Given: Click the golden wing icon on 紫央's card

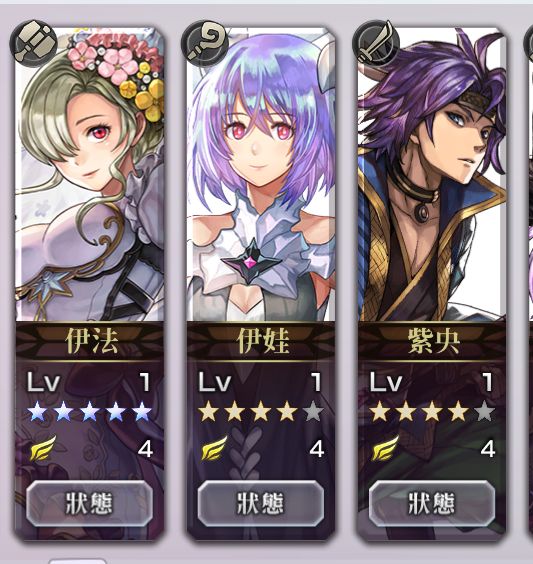Looking at the screenshot, I should click(386, 448).
